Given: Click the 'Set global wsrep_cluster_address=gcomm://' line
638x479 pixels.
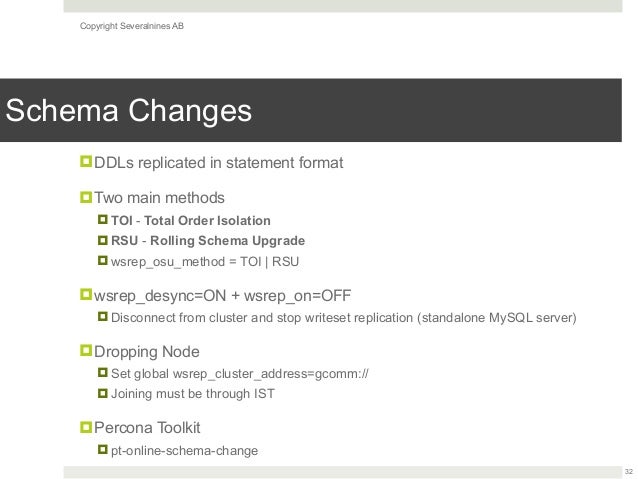Looking at the screenshot, I should pyautogui.click(x=240, y=374).
